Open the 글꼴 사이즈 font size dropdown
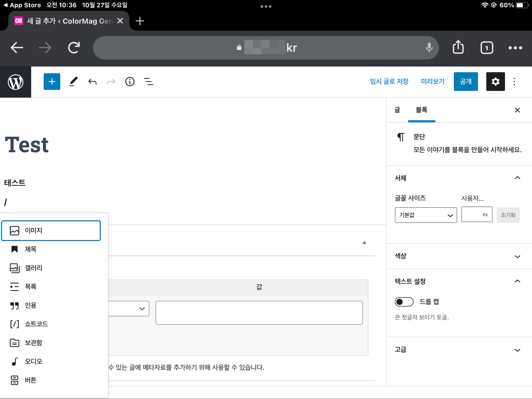The image size is (532, 399). 425,215
